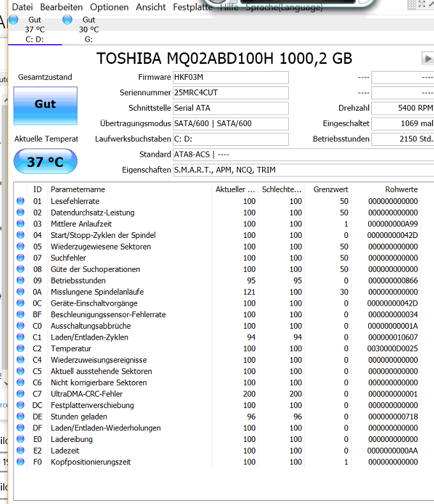Select the G: drive tab
The height and width of the screenshot is (504, 434).
(89, 29)
